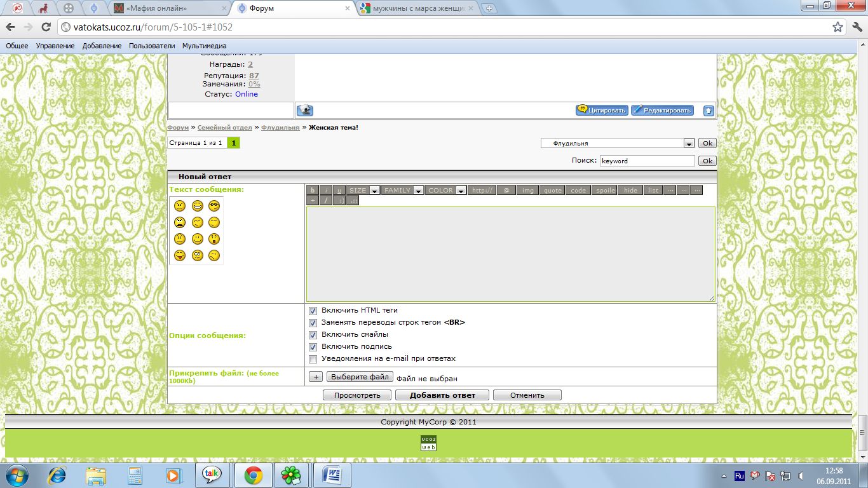Click the reputation value 87 link
Screen dimensions: 868x488
coord(254,75)
